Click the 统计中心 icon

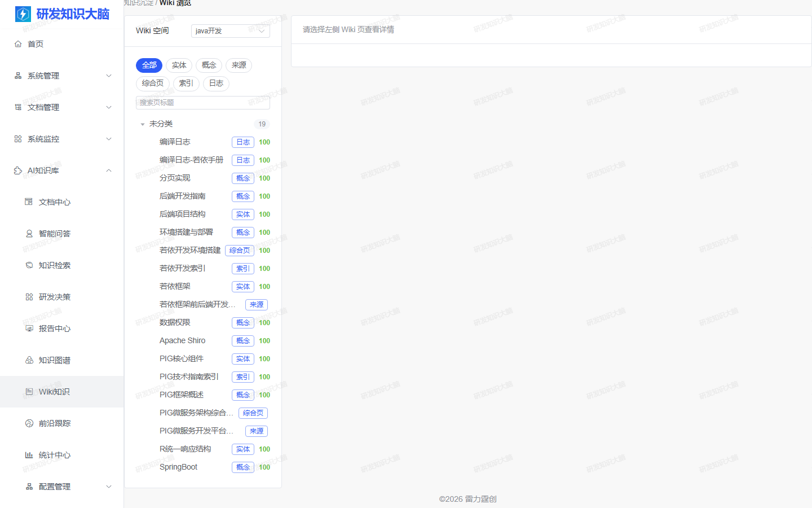(x=29, y=455)
